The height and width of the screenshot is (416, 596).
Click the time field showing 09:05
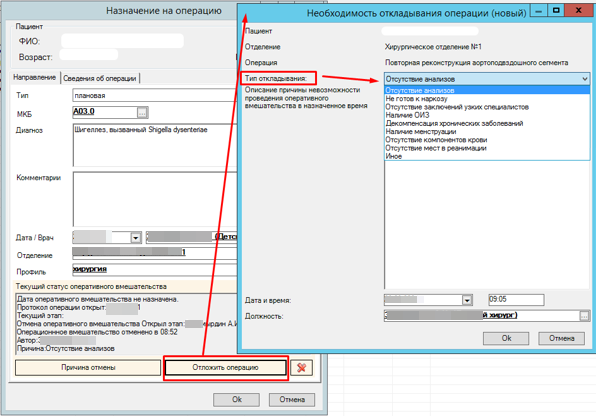(x=516, y=300)
